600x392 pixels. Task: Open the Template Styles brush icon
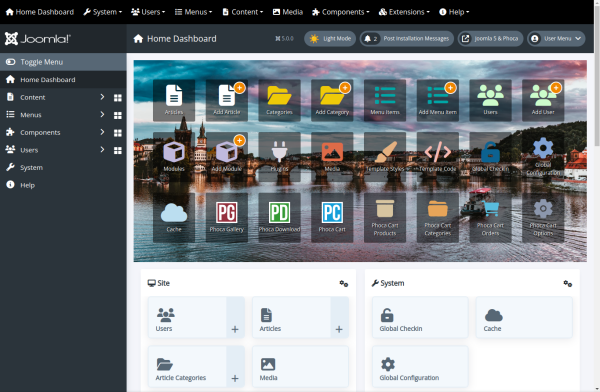click(x=385, y=157)
